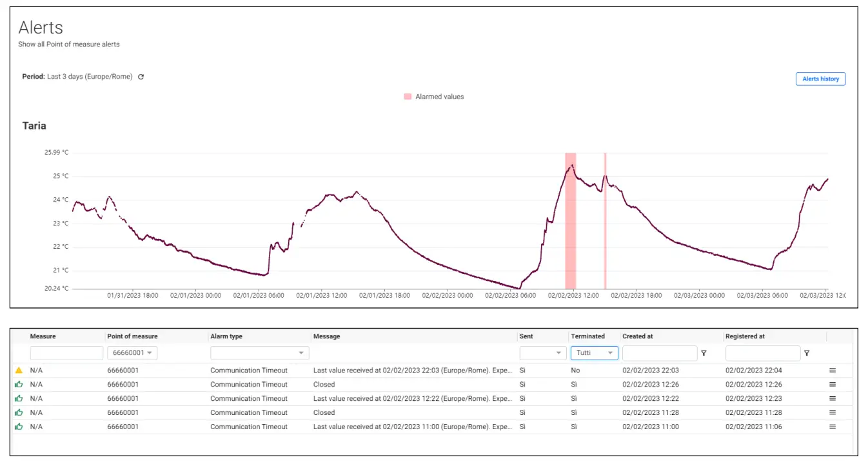Screen dimensions: 868x462
Task: Sort by the Created at column header
Action: coord(637,336)
